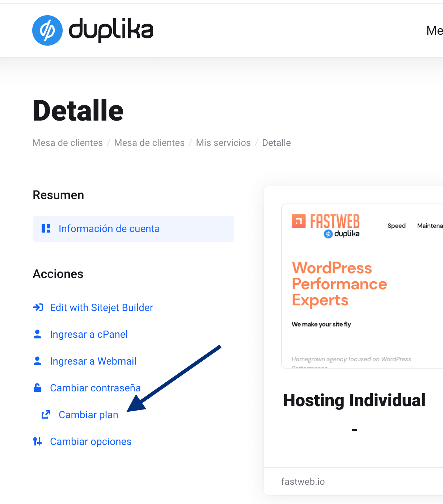Follow the Ingresar a cPanel link
443x504 pixels.
89,334
